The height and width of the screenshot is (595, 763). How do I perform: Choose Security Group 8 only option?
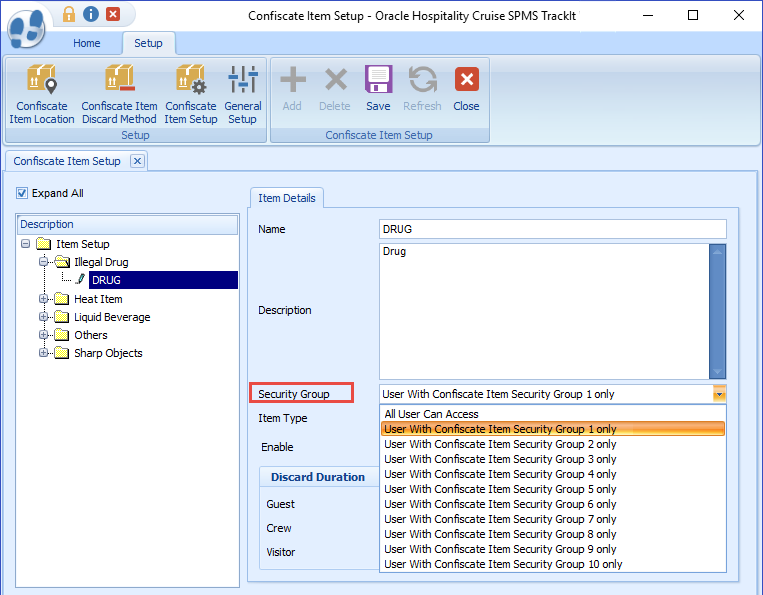click(552, 534)
